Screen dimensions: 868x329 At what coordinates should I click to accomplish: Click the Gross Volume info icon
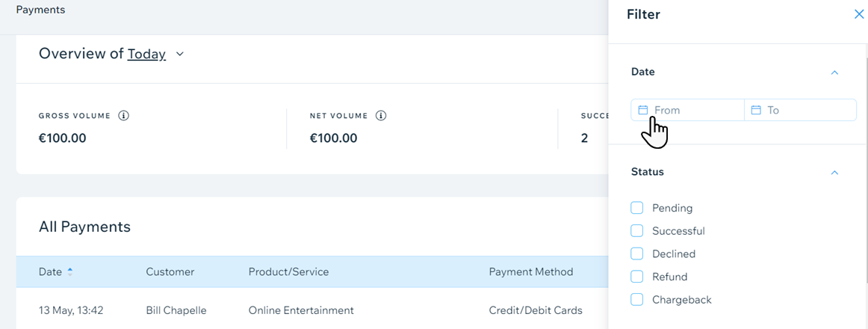[124, 116]
